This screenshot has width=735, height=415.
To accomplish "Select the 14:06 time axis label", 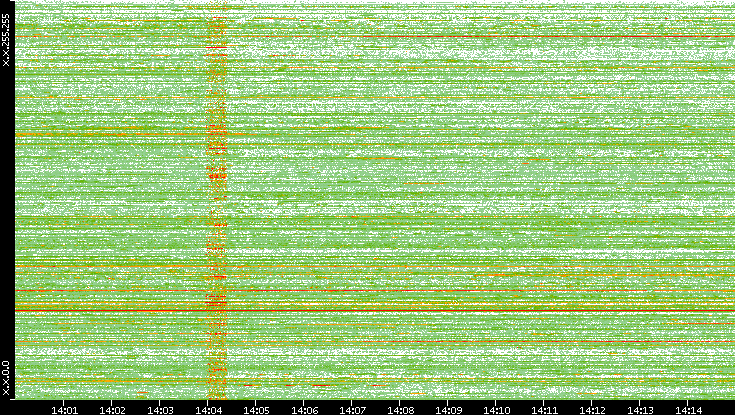I will click(x=304, y=410).
